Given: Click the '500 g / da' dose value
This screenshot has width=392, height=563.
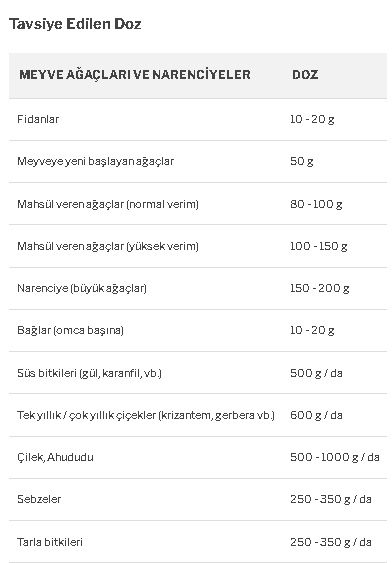Looking at the screenshot, I should coord(316,373).
